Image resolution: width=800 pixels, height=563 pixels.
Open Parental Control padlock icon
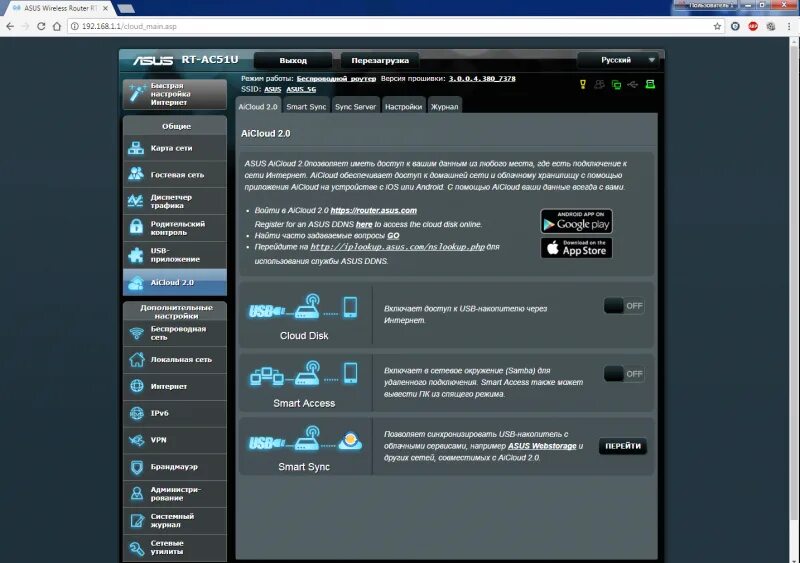tap(136, 227)
